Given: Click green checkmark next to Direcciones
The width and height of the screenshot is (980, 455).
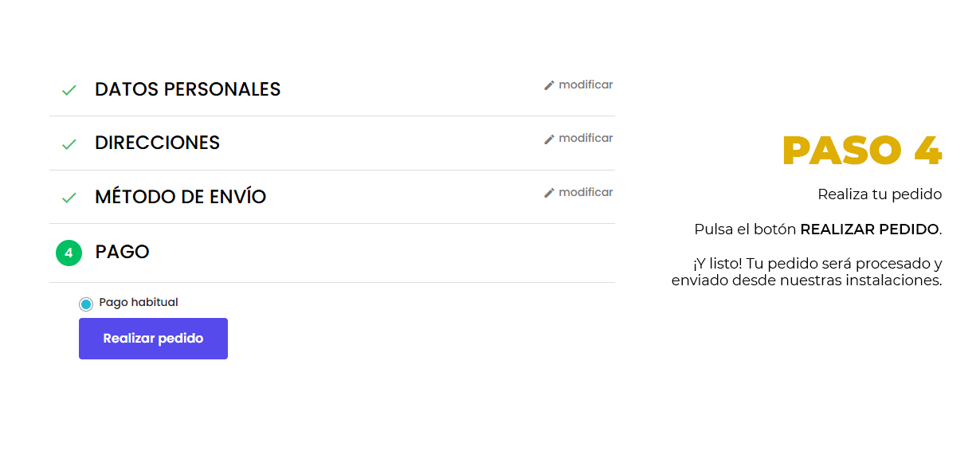Looking at the screenshot, I should tap(69, 144).
